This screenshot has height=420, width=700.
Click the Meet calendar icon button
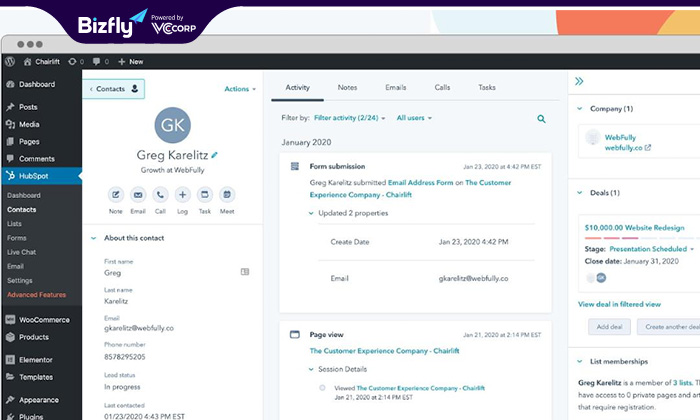(x=227, y=195)
